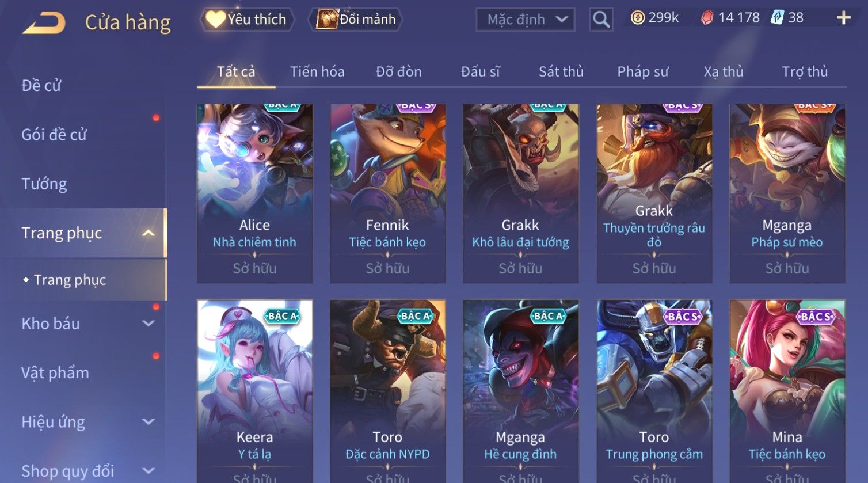Image resolution: width=868 pixels, height=483 pixels.
Task: Click the red ruby currency icon
Action: point(707,18)
